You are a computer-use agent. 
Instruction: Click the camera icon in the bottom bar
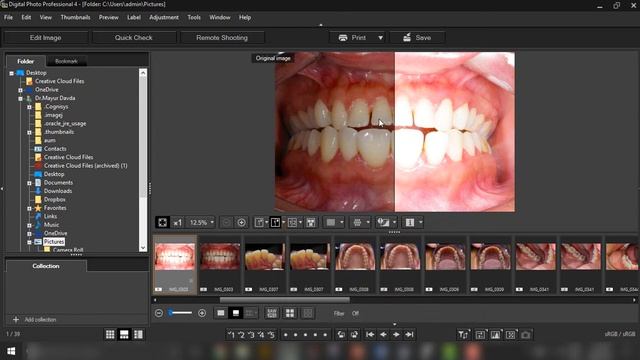pos(526,335)
